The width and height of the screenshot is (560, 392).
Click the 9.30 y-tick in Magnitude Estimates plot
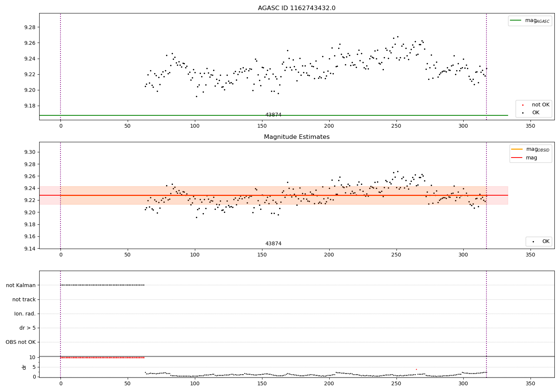(x=30, y=152)
